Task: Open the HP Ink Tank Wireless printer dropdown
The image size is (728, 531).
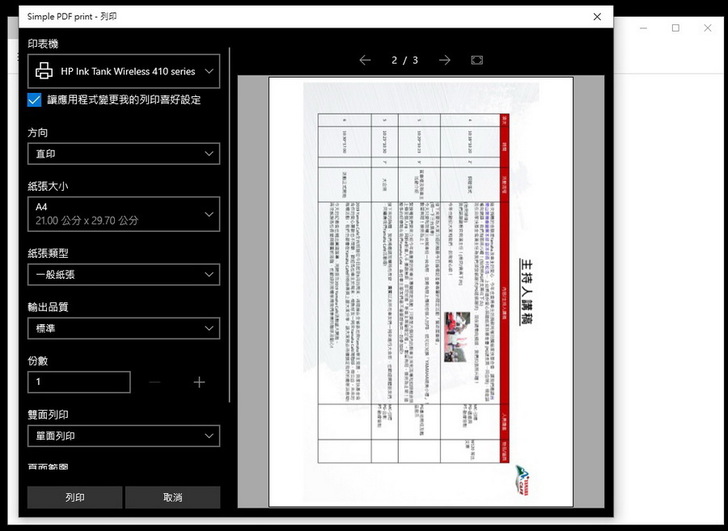Action: [x=124, y=71]
